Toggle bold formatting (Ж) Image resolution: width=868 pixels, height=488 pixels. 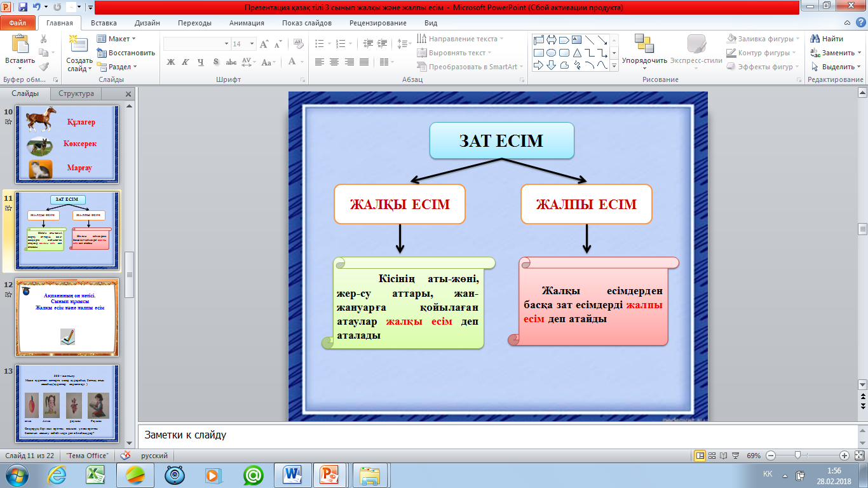(x=170, y=62)
